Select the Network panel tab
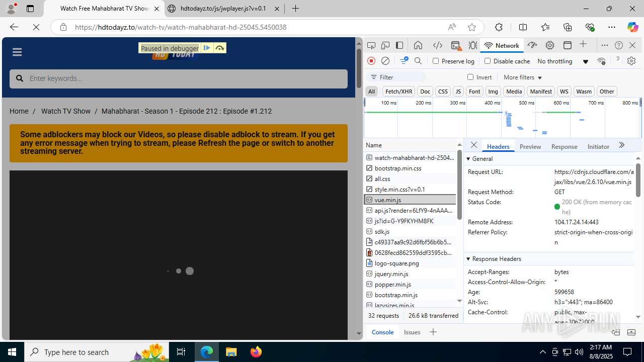The width and height of the screenshot is (644, 362). [502, 45]
